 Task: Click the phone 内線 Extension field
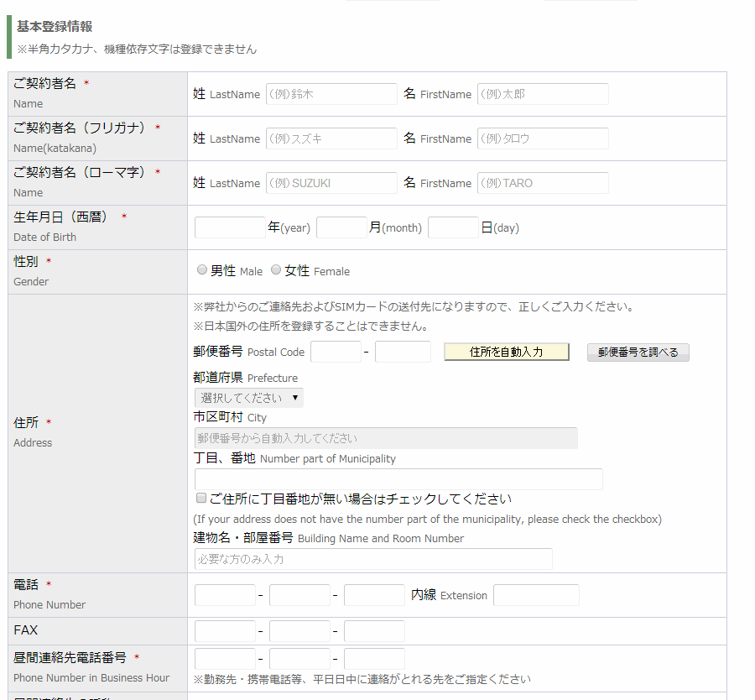tap(536, 595)
